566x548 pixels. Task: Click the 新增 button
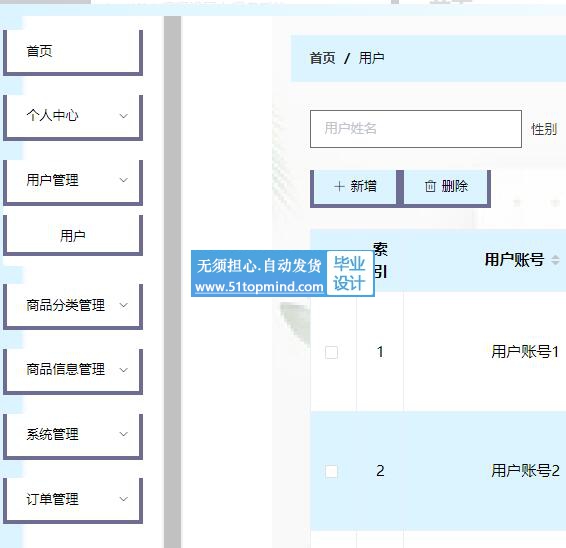355,187
